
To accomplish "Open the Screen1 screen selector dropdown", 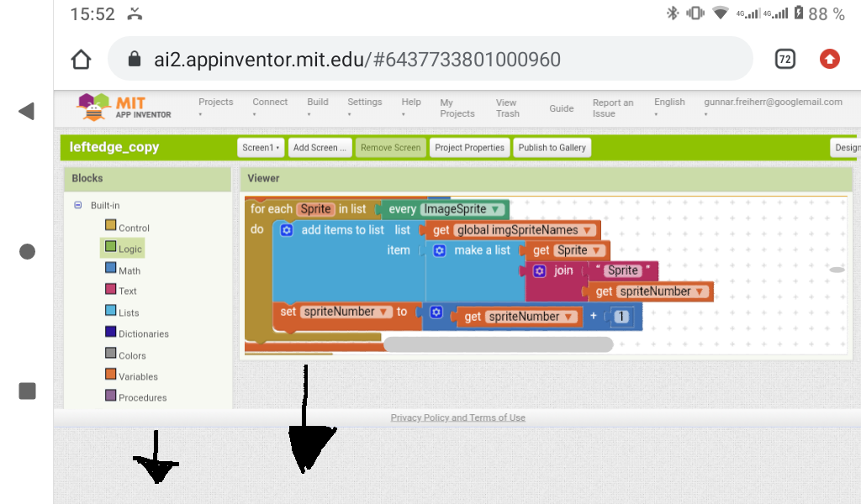I will [x=261, y=148].
